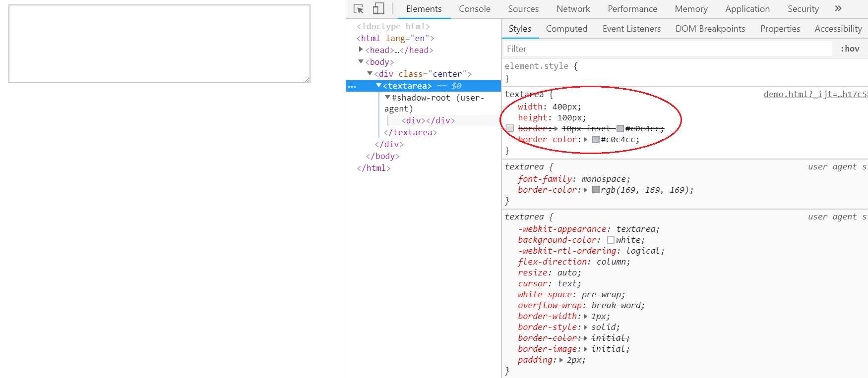Activate the inspect element picker icon
The width and height of the screenshot is (868, 378).
(359, 9)
